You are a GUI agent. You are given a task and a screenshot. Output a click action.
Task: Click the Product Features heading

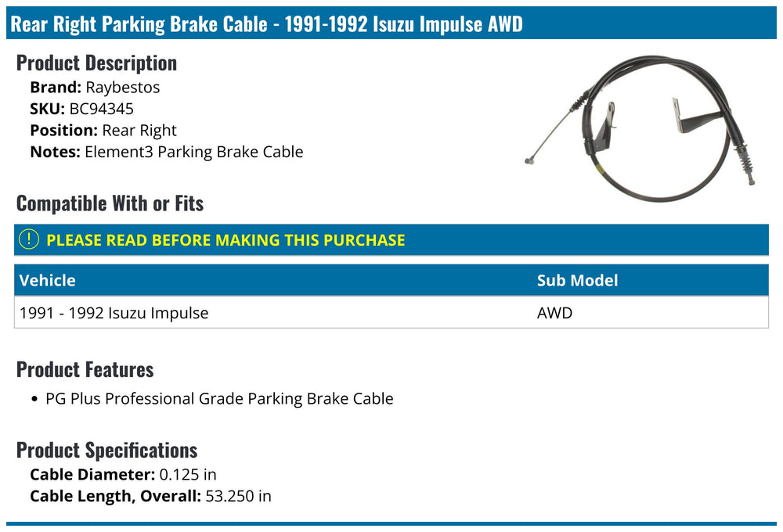tap(85, 370)
